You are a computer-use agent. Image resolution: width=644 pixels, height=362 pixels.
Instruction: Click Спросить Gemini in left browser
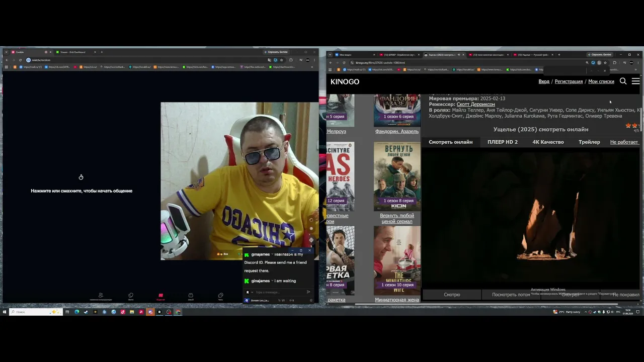pyautogui.click(x=276, y=52)
